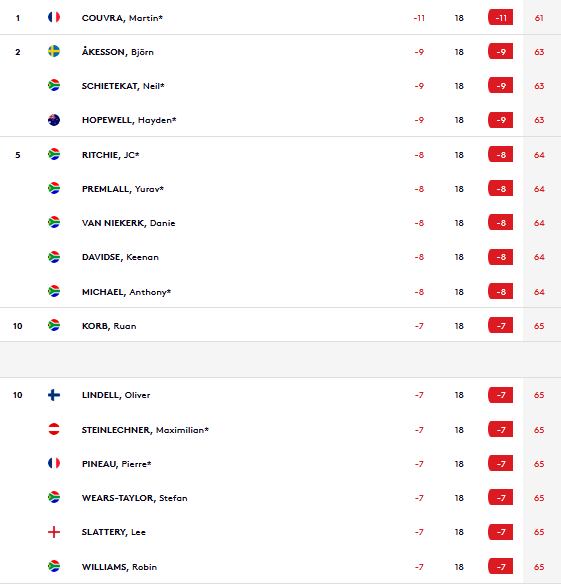Click round score 61 for COUVRA
The image size is (561, 584).
coord(539,18)
